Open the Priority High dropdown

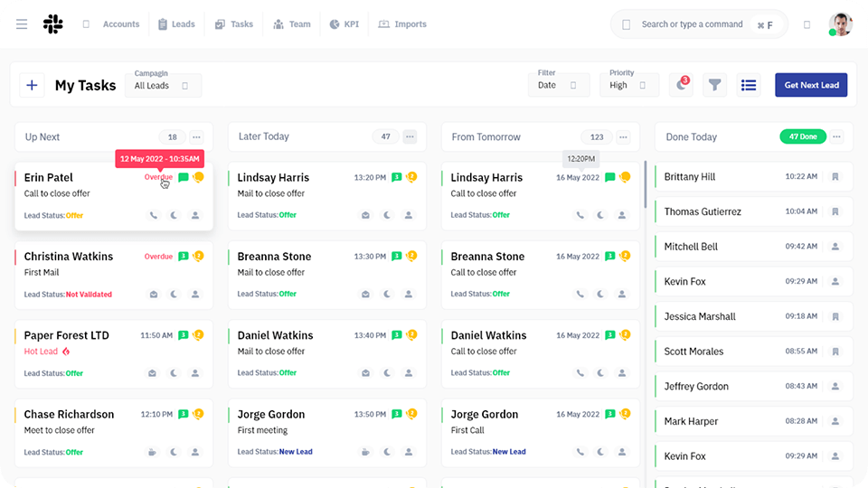coord(629,85)
